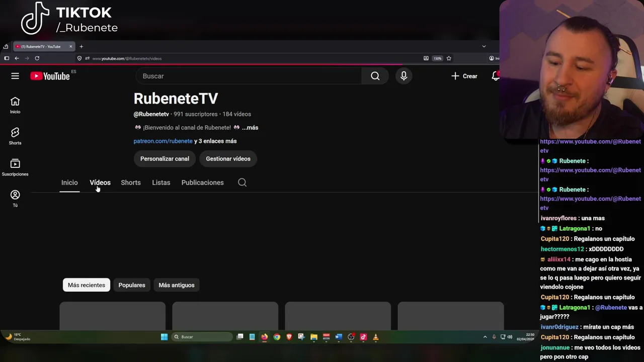The height and width of the screenshot is (362, 644).
Task: Open VLC media player from the taskbar
Action: [x=375, y=337]
